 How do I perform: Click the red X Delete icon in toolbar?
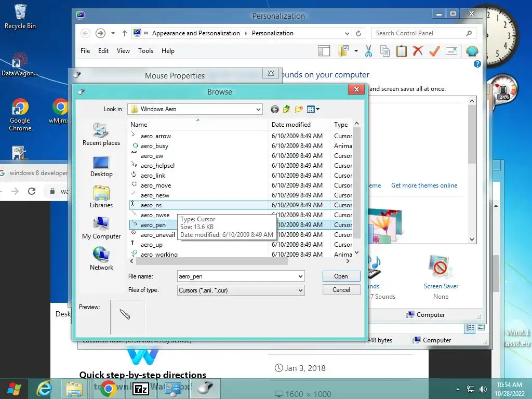coord(418,51)
